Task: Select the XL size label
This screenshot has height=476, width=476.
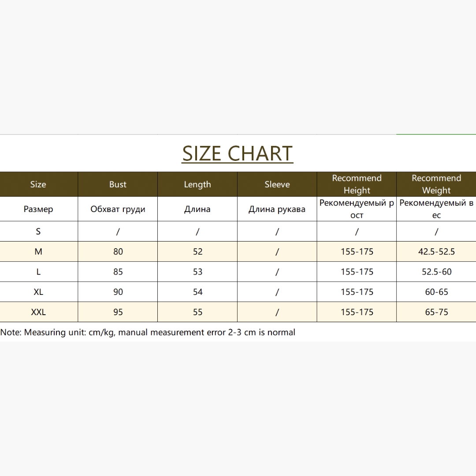Action: click(x=38, y=292)
